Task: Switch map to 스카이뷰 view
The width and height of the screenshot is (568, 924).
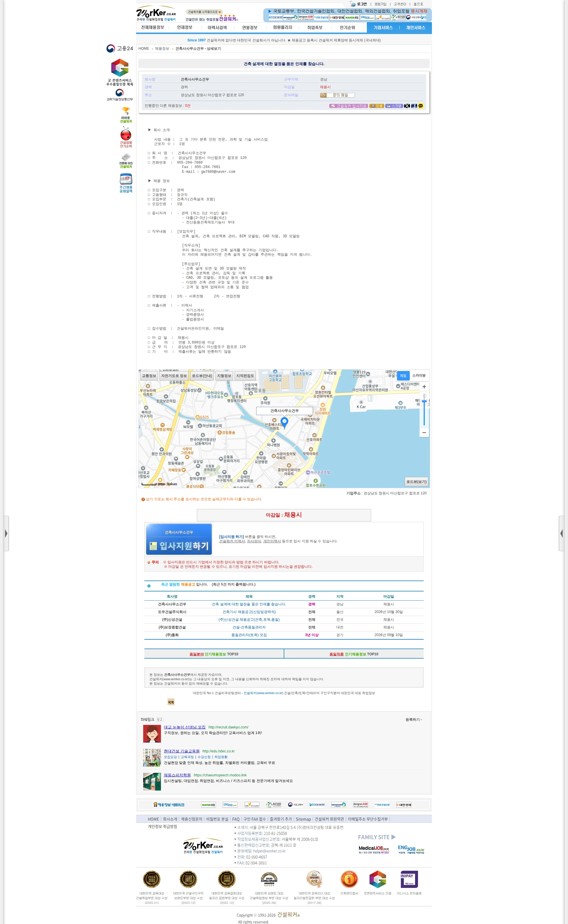Action: click(x=419, y=376)
